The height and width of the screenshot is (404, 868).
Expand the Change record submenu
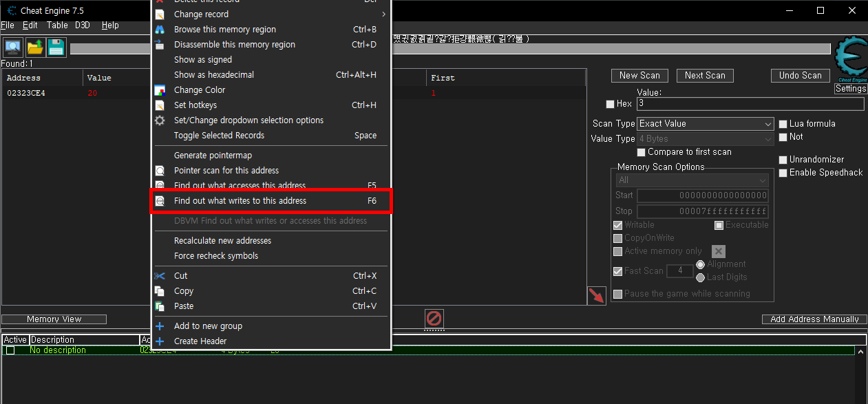click(271, 14)
